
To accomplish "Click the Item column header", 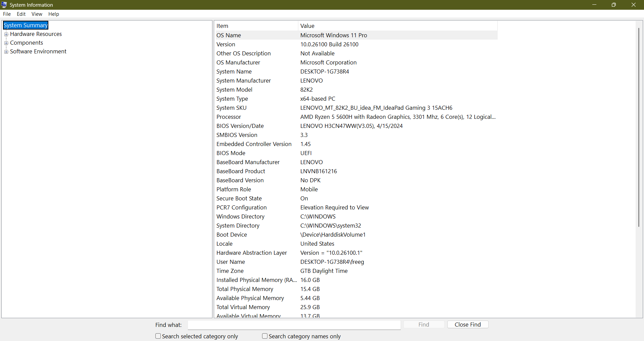I will (256, 26).
